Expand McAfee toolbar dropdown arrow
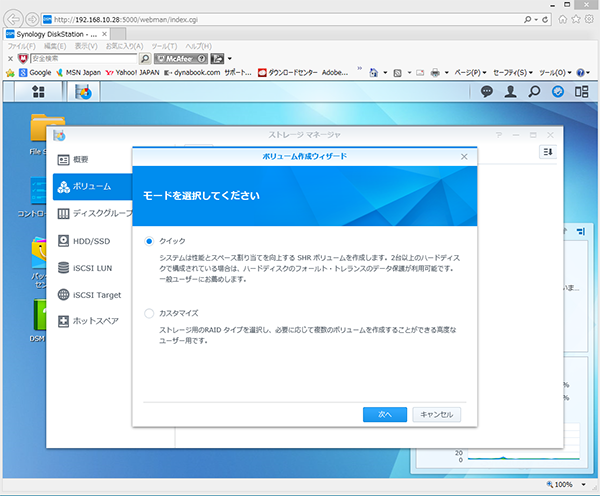 click(230, 59)
